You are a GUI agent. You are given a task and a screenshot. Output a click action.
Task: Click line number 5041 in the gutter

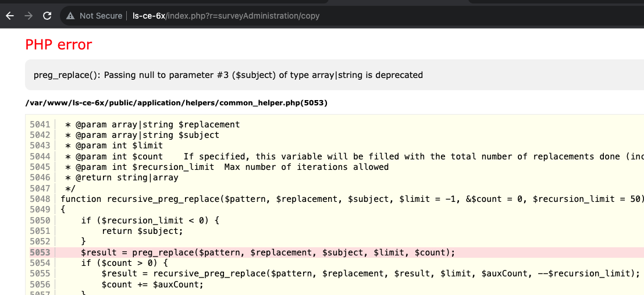click(40, 125)
